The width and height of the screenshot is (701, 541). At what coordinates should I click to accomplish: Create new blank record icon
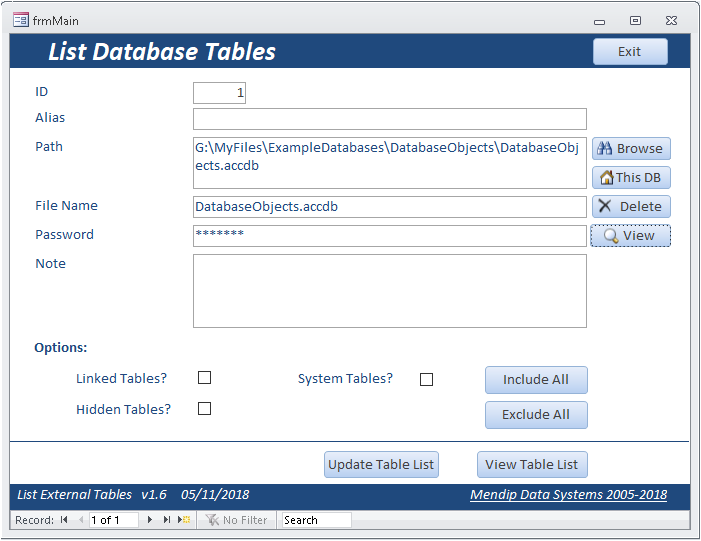[x=184, y=520]
